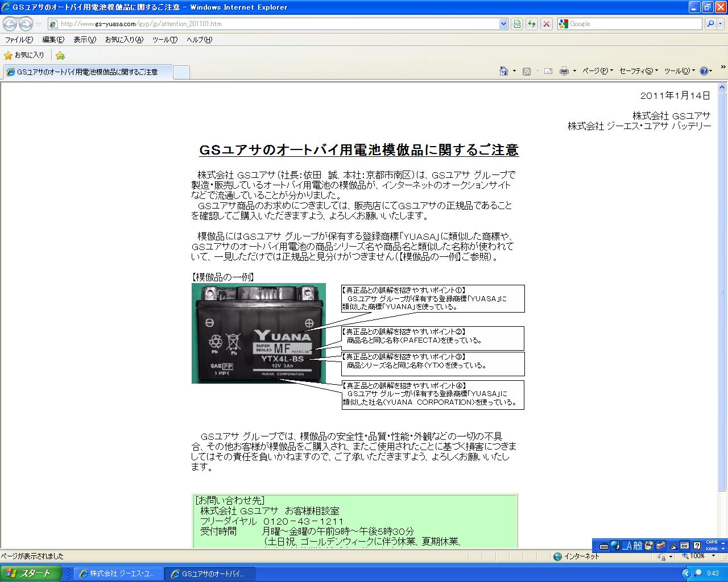The height and width of the screenshot is (582, 728).
Task: Expand the Print options dropdown arrow
Action: 574,71
